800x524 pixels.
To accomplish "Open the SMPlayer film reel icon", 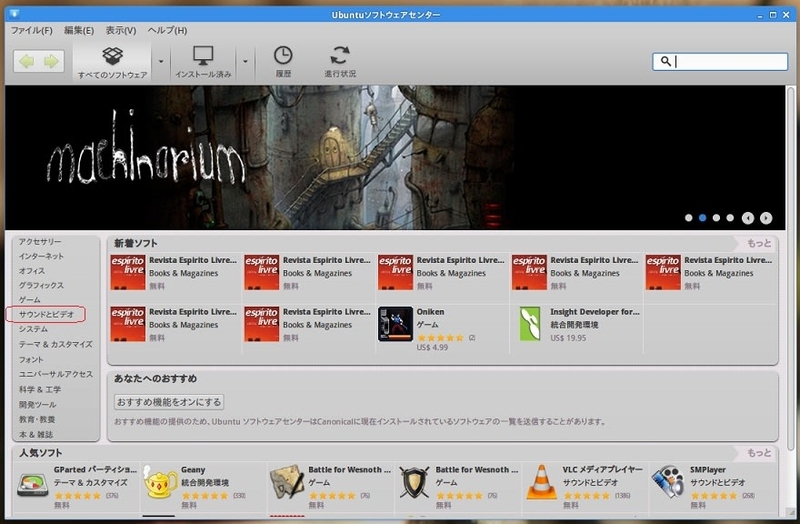I will click(x=668, y=482).
